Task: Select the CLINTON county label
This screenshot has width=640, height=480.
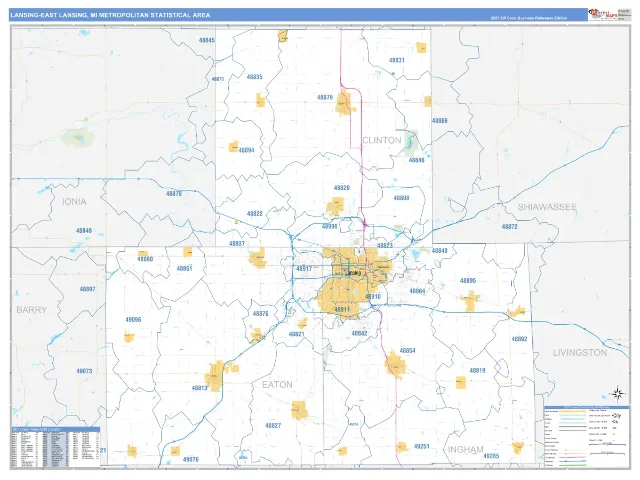Action: tap(382, 140)
